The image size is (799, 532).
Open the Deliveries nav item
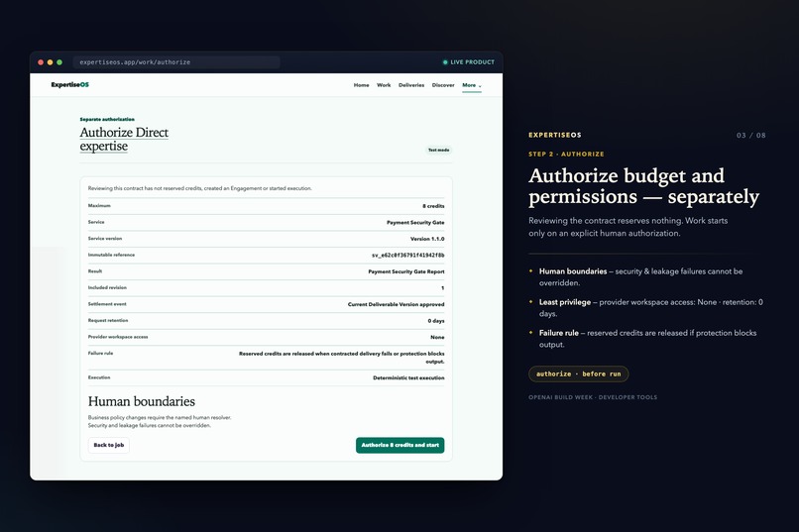pyautogui.click(x=411, y=85)
